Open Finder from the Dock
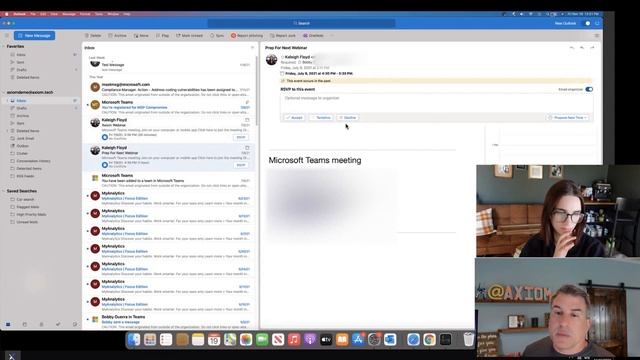The image size is (640, 360). [x=134, y=340]
